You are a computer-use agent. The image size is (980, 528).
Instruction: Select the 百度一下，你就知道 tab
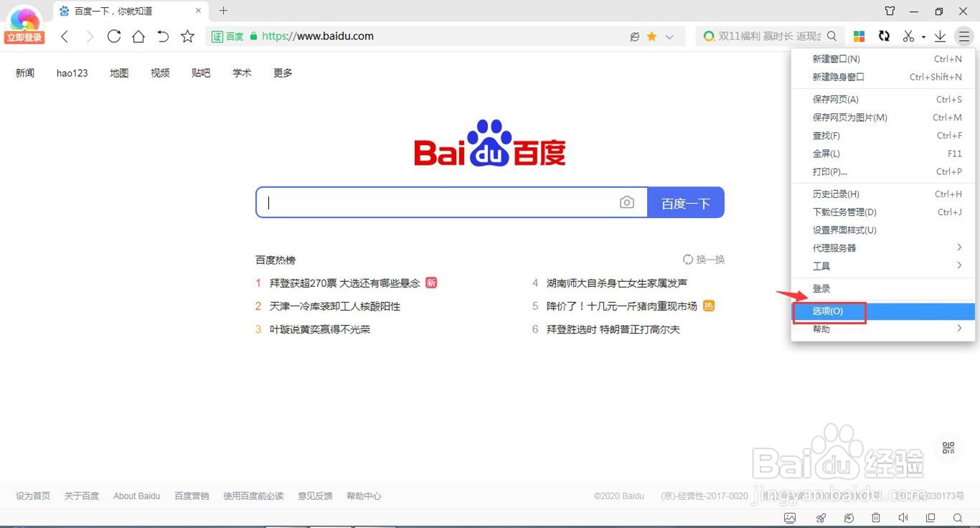point(129,11)
